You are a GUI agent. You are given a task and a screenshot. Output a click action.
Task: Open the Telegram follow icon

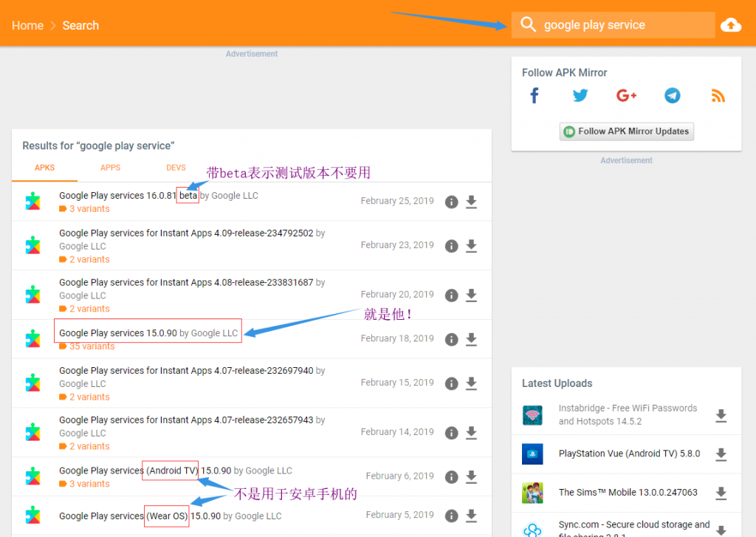click(672, 95)
